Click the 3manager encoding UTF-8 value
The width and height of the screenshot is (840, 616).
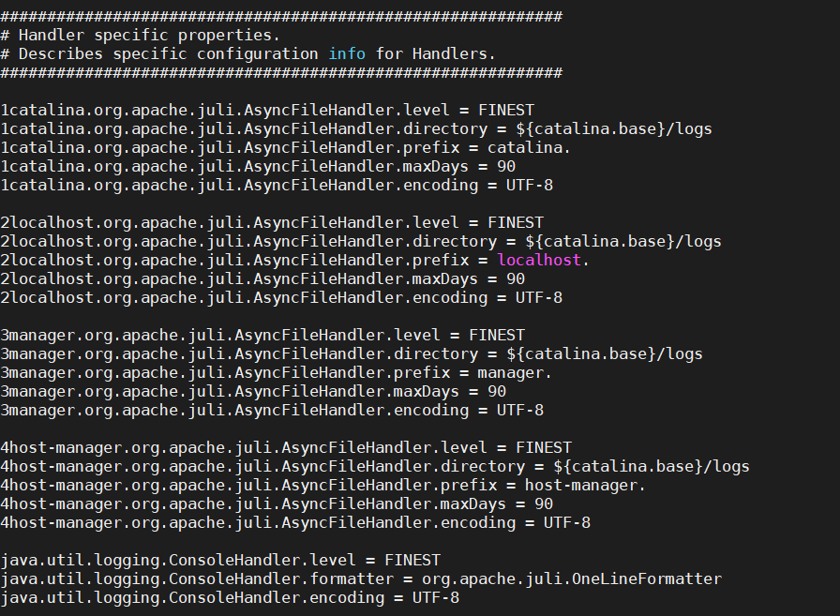click(520, 411)
